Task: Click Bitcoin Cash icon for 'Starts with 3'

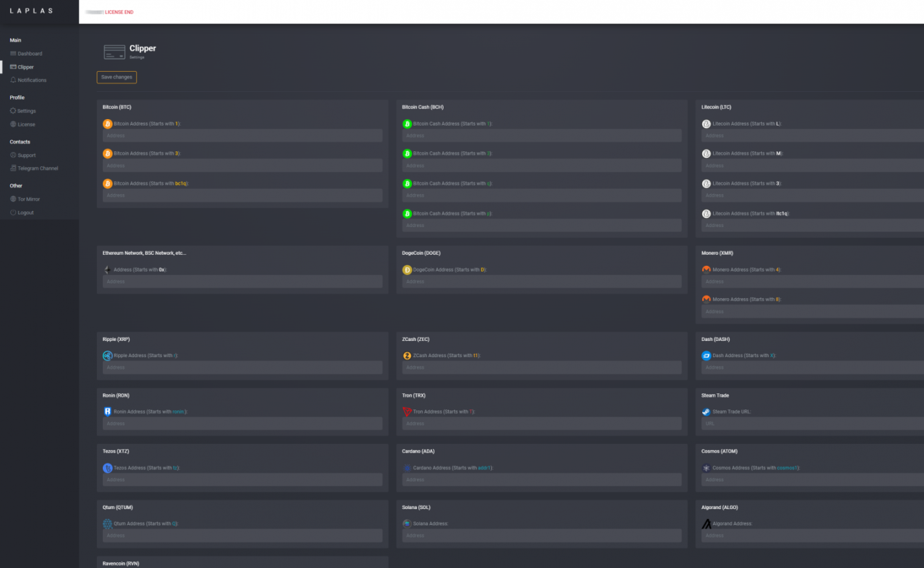Action: point(407,153)
